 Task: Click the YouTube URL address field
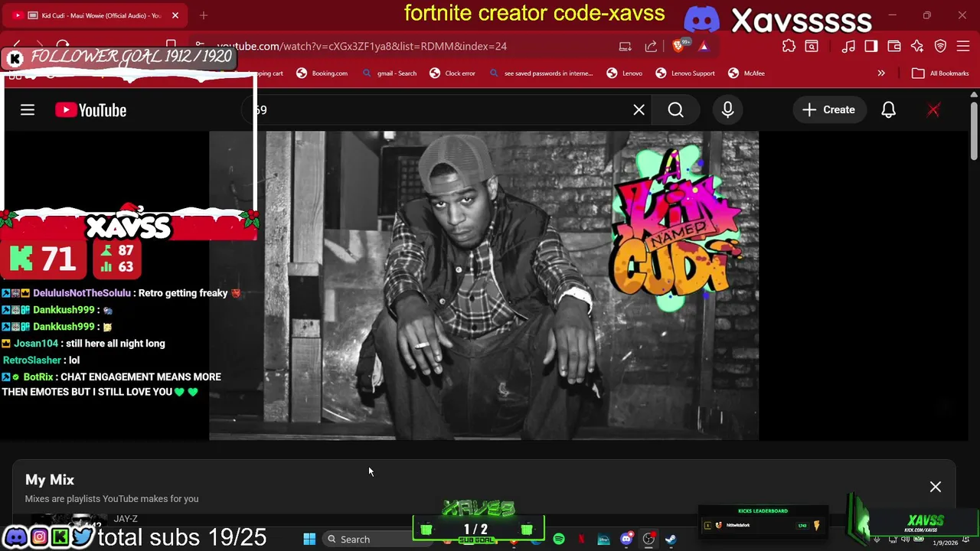click(x=361, y=46)
